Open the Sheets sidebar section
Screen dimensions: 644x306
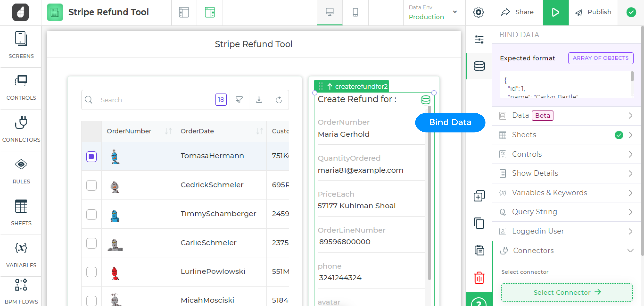tap(21, 213)
